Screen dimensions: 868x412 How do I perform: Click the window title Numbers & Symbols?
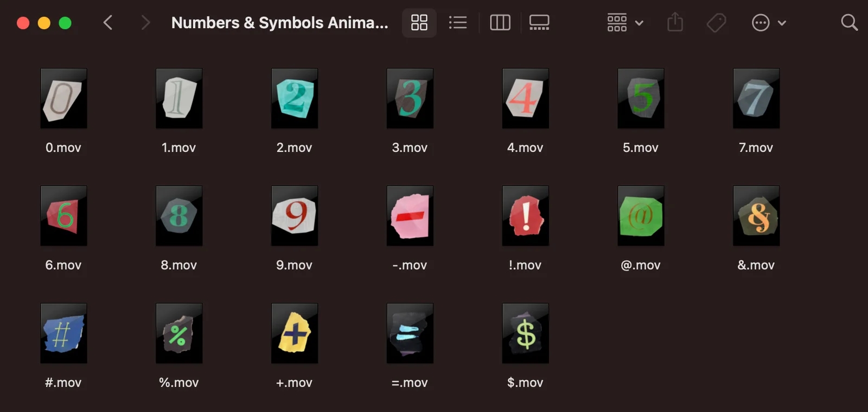279,23
